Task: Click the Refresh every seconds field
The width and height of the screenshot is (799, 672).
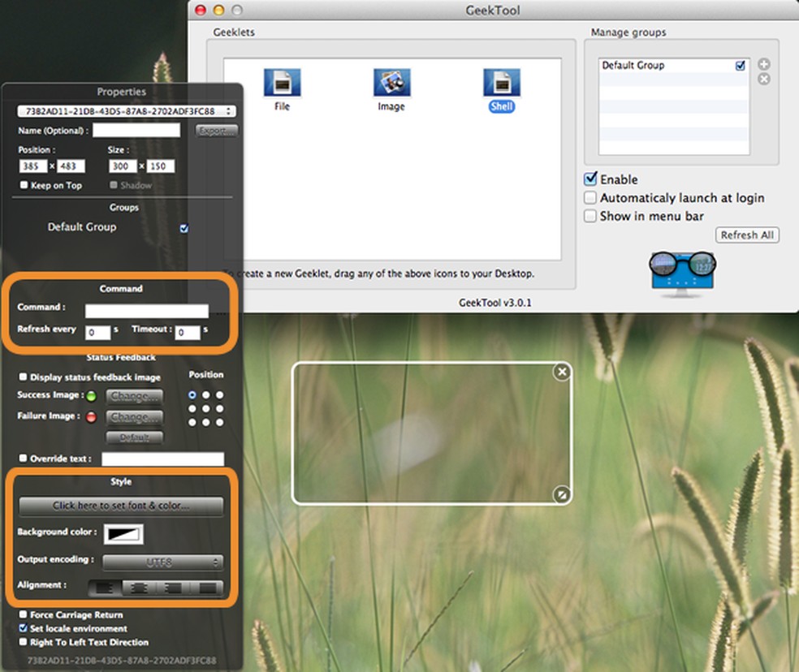Action: coord(97,332)
